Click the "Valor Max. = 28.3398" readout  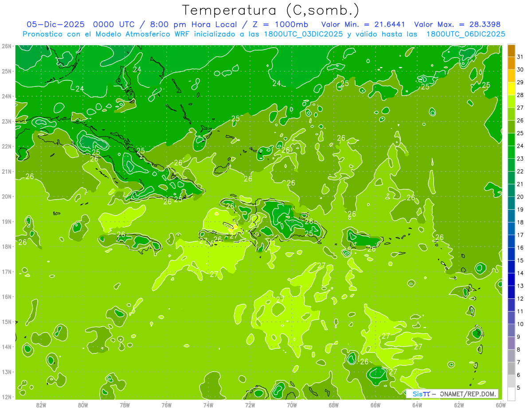coord(458,24)
